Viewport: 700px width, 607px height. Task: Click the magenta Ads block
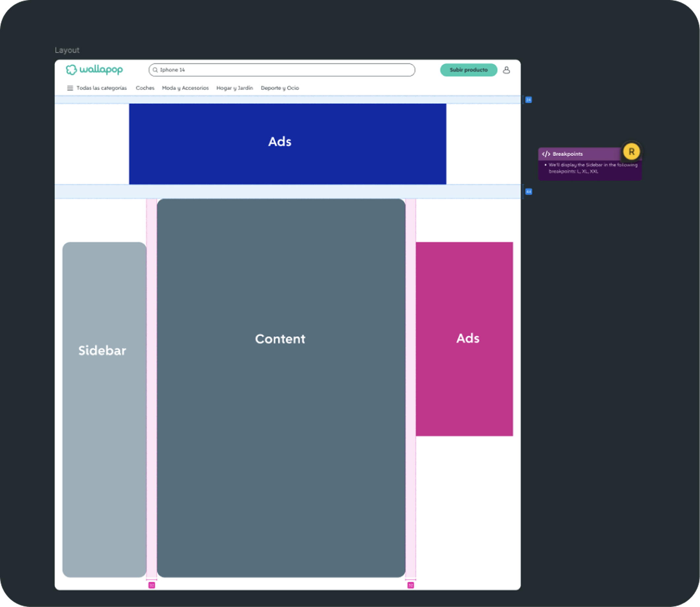click(464, 339)
